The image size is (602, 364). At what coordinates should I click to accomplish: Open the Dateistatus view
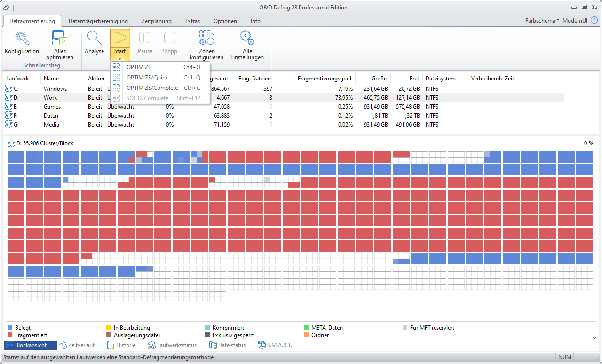click(228, 345)
